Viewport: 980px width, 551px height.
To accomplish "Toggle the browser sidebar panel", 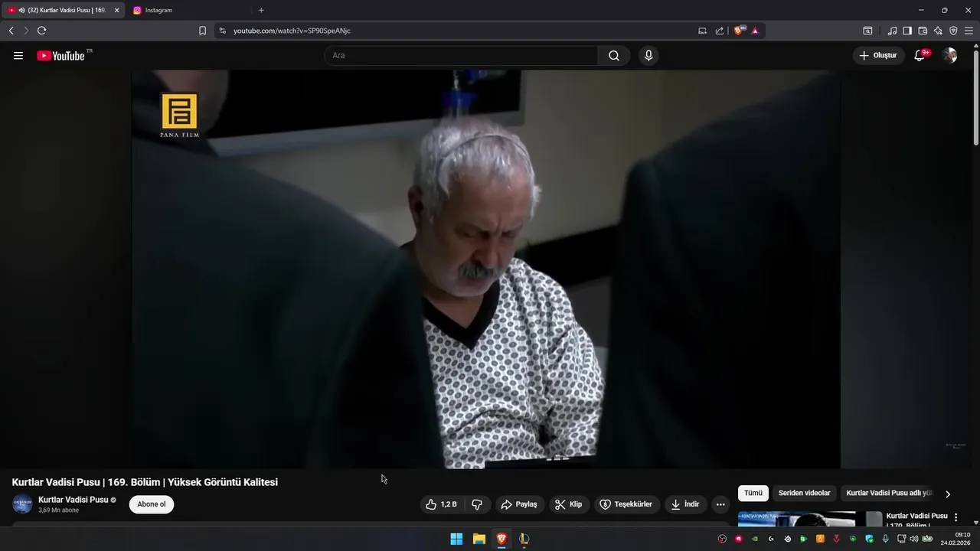I will click(907, 31).
